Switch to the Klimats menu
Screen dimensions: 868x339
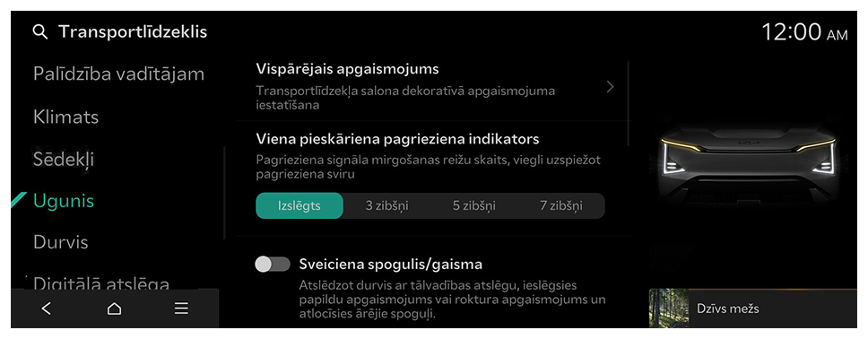coord(65,117)
